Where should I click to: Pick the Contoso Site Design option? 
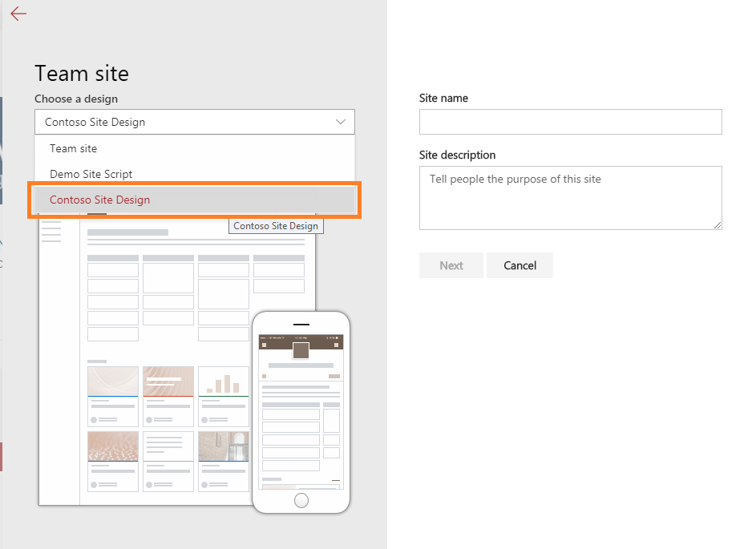194,200
